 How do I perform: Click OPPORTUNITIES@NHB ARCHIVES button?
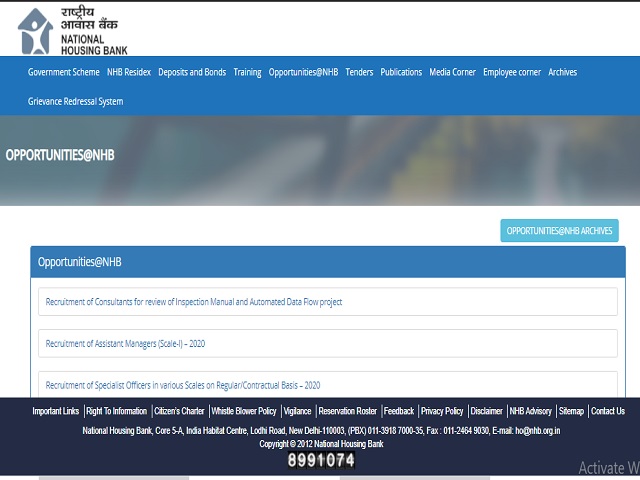(560, 231)
